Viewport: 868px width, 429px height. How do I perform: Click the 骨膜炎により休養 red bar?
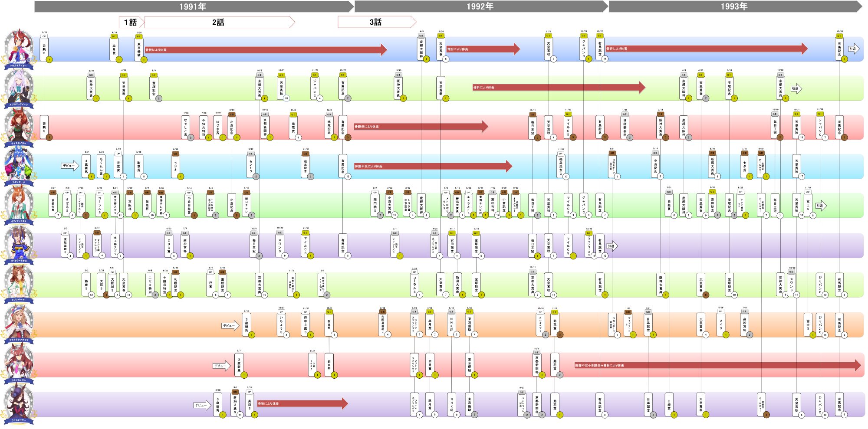[x=421, y=127]
